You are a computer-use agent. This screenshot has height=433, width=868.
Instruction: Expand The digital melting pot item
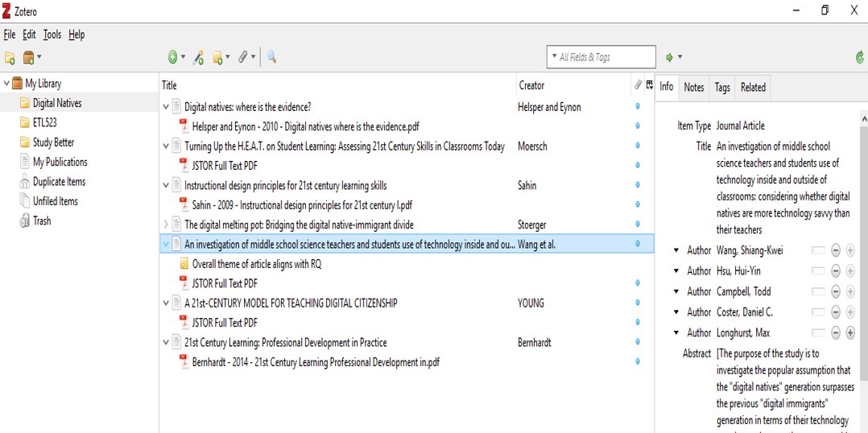(166, 225)
